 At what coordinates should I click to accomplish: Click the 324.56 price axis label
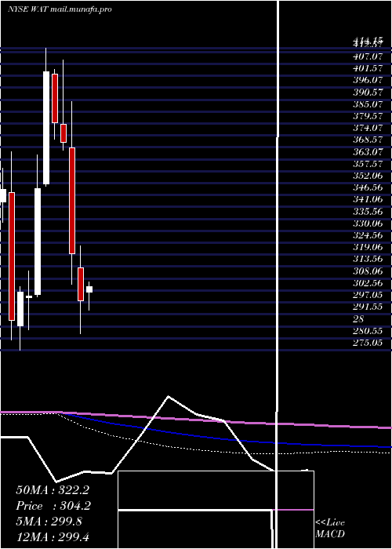tap(368, 235)
